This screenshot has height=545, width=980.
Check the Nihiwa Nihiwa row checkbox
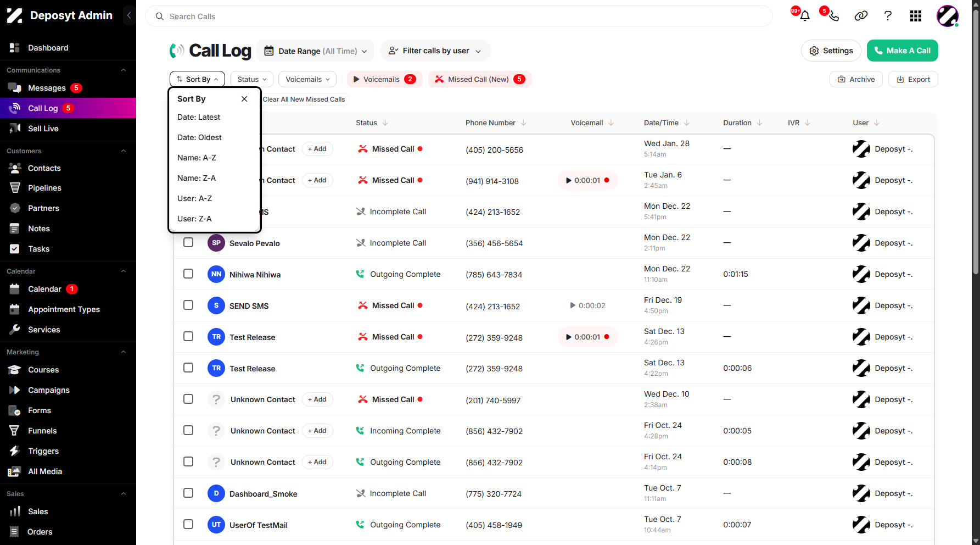coord(188,274)
